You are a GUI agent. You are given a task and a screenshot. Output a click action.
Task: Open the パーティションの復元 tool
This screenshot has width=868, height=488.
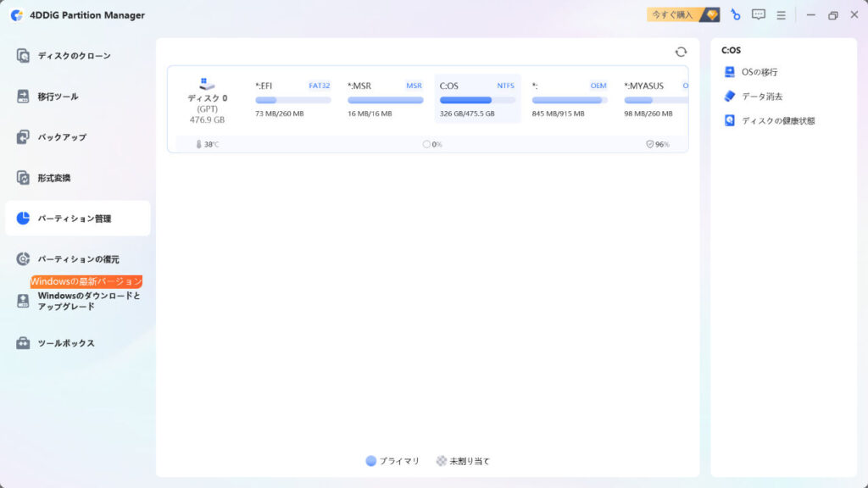77,258
